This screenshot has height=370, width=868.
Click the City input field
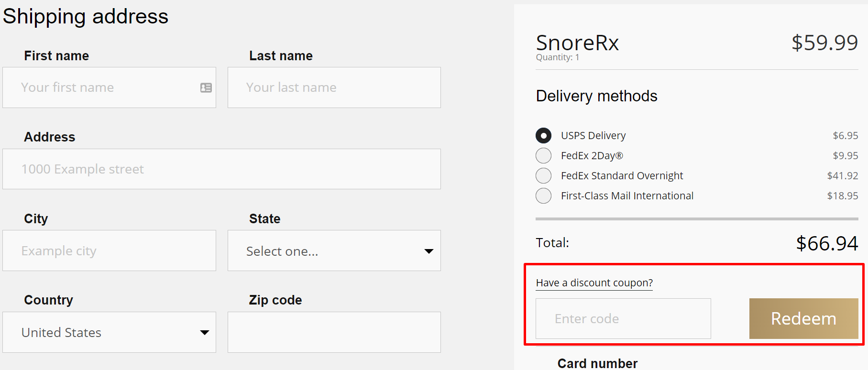pyautogui.click(x=109, y=250)
